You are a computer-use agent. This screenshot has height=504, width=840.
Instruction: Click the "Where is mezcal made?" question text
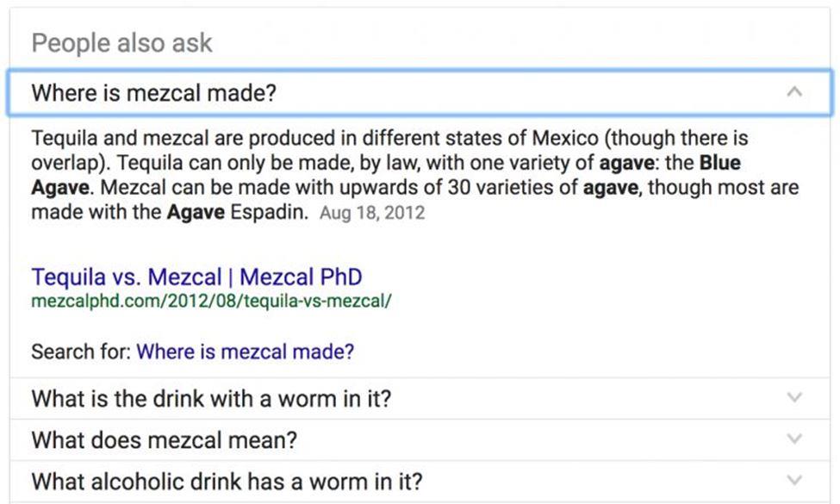(153, 93)
